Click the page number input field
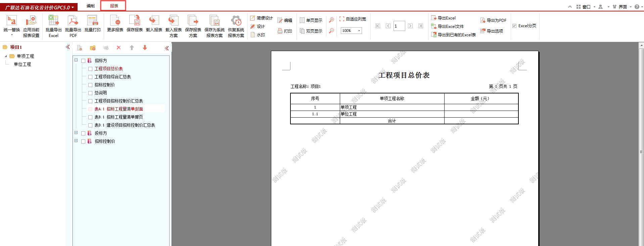Image resolution: width=644 pixels, height=246 pixels. coord(399,26)
